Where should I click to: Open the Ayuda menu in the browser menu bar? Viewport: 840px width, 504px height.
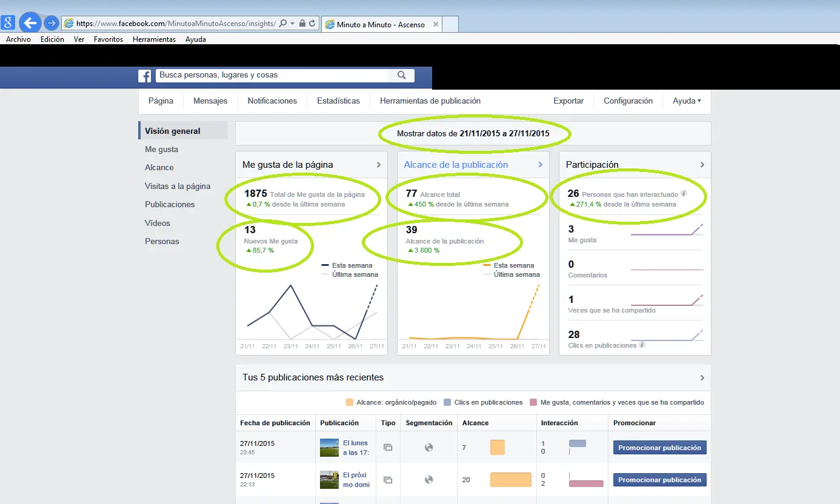tap(196, 39)
